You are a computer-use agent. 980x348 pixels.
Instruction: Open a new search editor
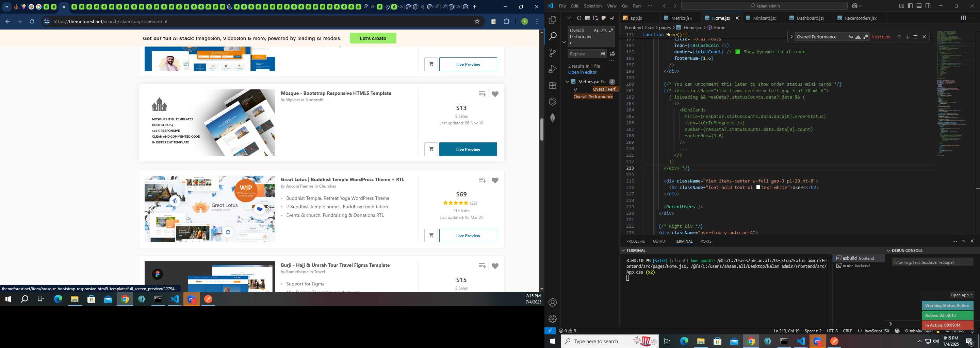pos(595,18)
